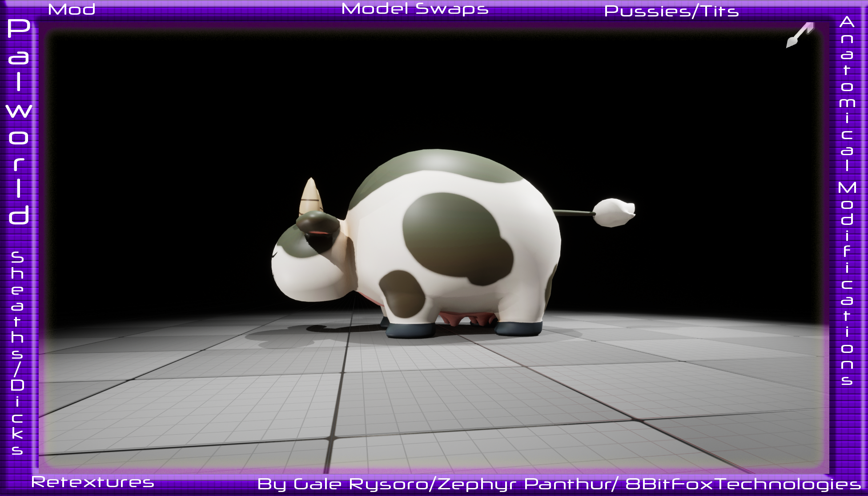Click '8BitFoxTechnologies' credit text
Screen dimensions: 868x496
[x=743, y=484]
